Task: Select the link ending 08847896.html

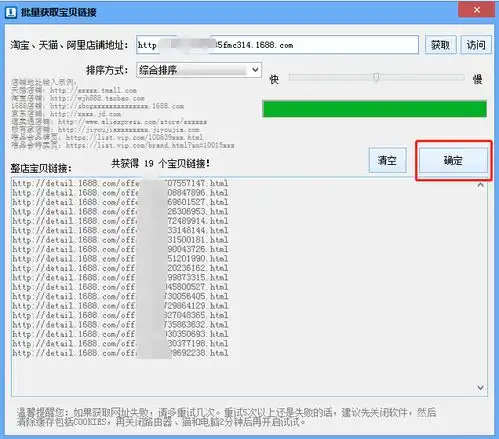Action: pos(120,192)
